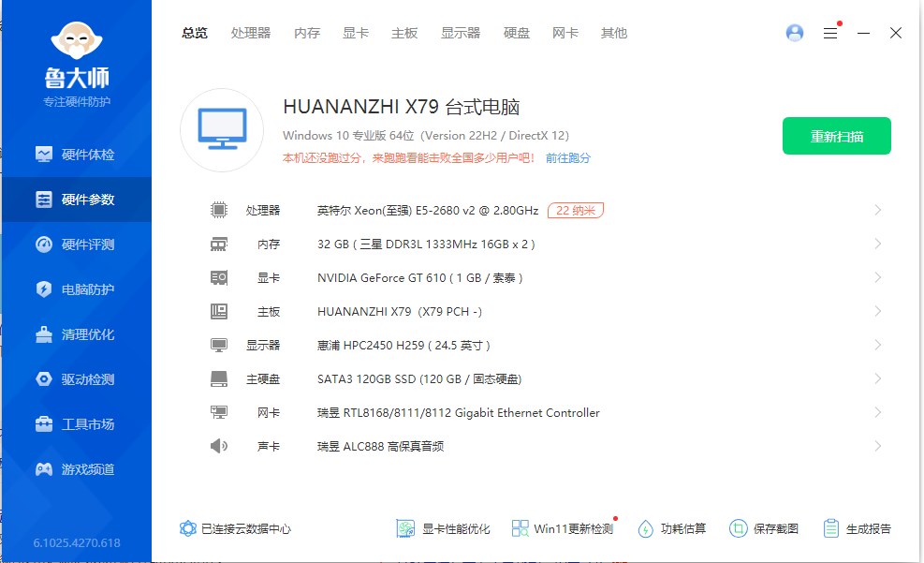Viewport: 924px width, 563px height.
Task: Open 工具市场 in the sidebar
Action: tap(77, 423)
